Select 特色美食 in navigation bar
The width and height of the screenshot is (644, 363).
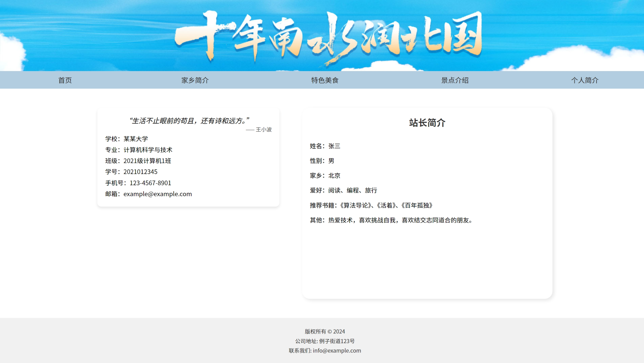(325, 80)
